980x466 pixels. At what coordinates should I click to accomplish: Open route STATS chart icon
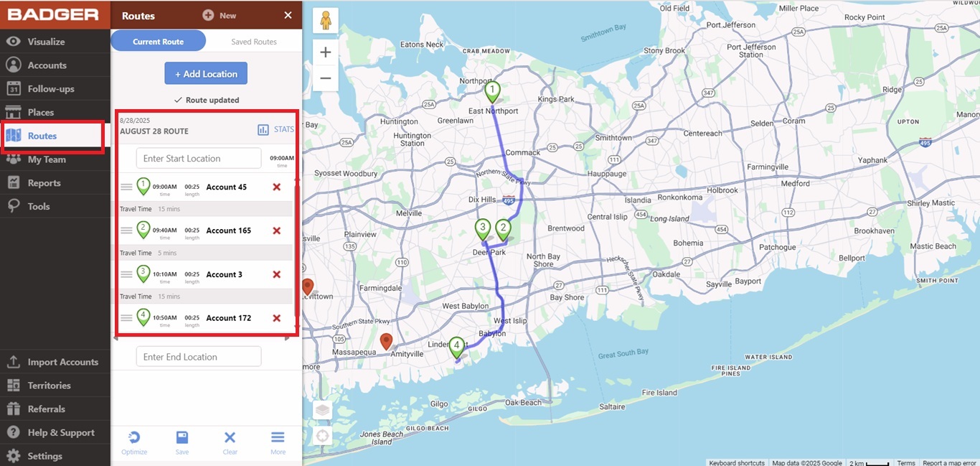tap(263, 130)
